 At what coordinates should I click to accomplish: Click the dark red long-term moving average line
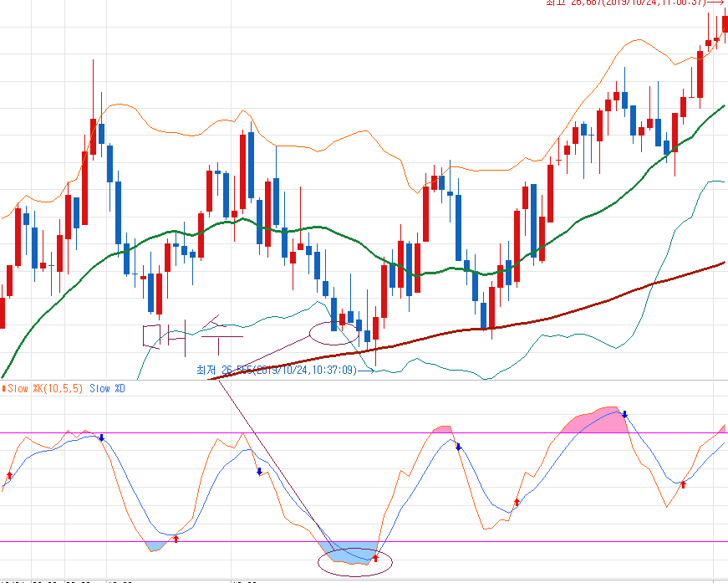click(585, 306)
